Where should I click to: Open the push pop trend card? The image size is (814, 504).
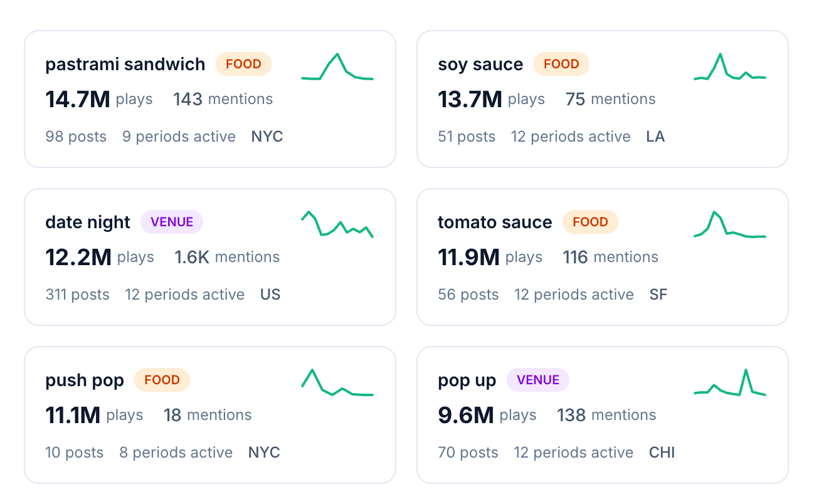[x=210, y=414]
